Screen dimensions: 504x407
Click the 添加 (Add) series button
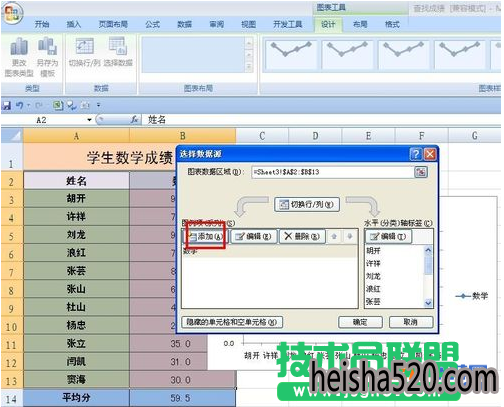205,236
